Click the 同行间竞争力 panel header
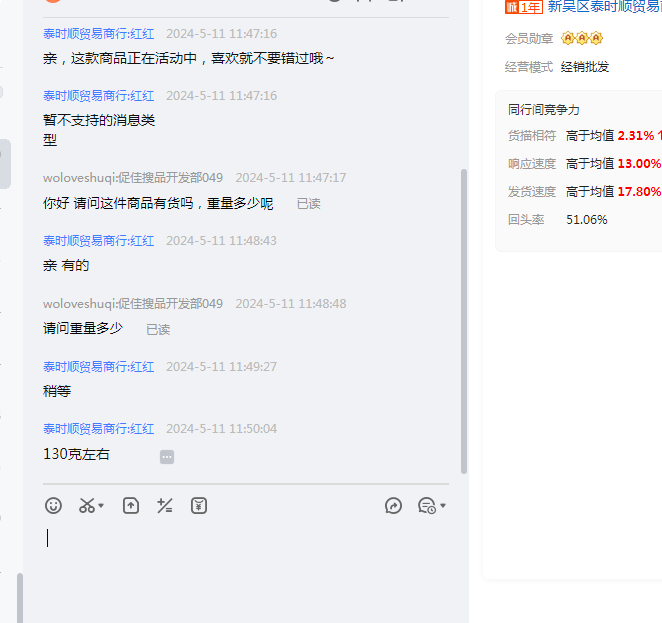This screenshot has height=623, width=662. tap(543, 110)
